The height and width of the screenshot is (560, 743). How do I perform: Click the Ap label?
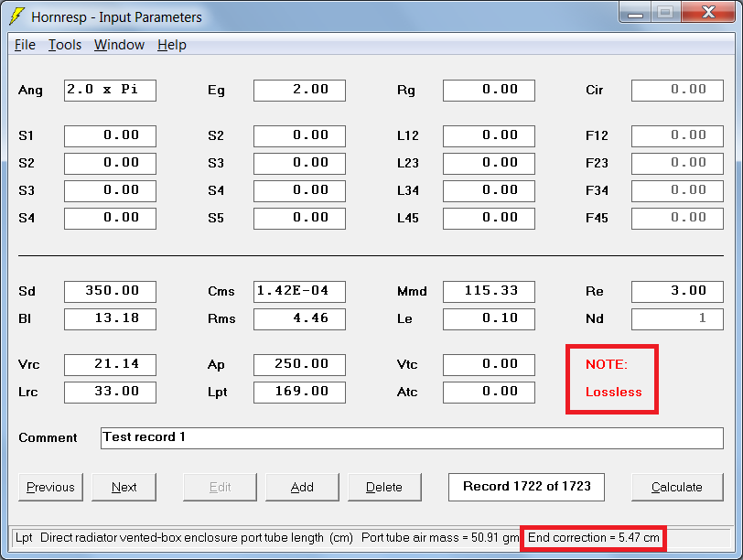coord(216,365)
